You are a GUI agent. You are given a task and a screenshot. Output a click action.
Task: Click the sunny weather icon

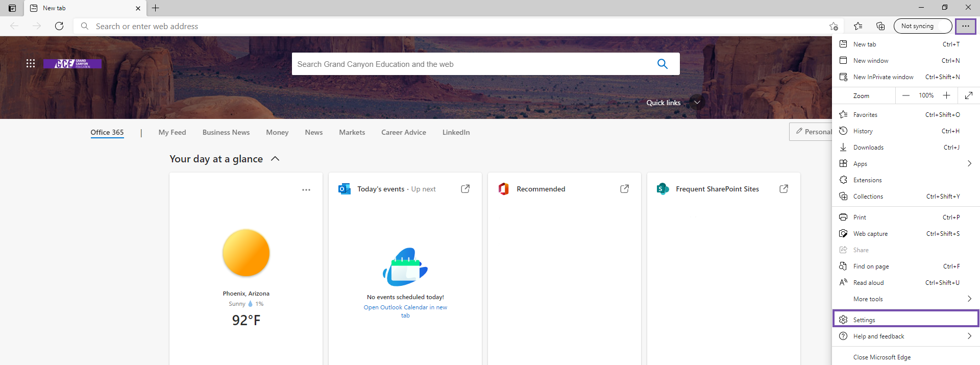[246, 253]
